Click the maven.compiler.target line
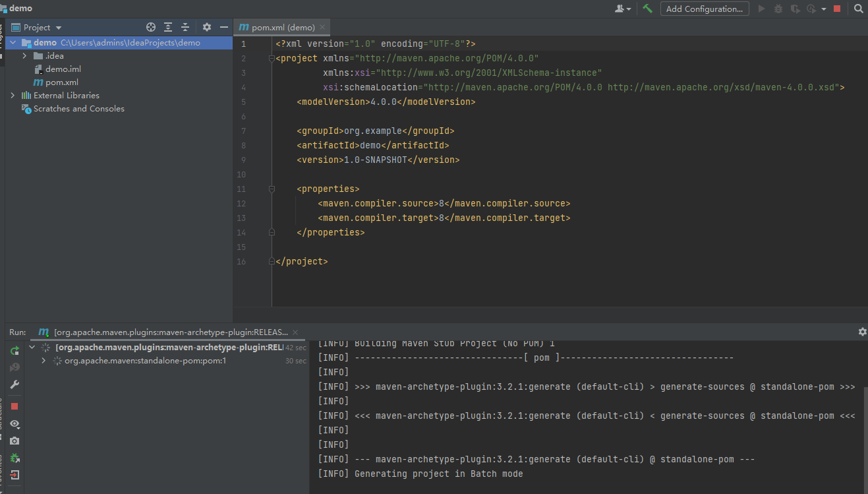 [444, 218]
